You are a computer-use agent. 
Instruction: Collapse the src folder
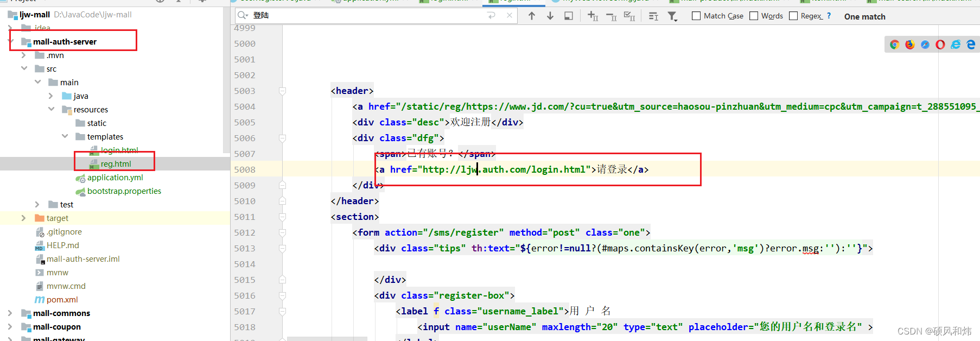pos(24,68)
